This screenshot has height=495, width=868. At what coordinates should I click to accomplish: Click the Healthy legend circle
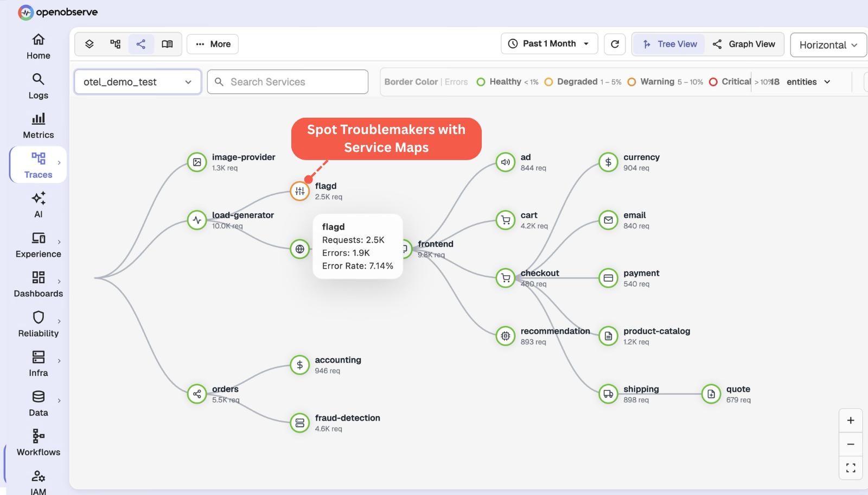pos(481,82)
